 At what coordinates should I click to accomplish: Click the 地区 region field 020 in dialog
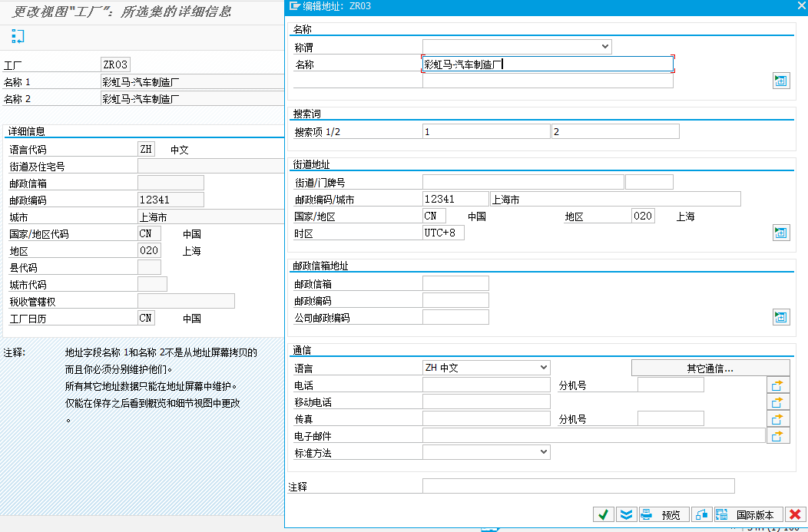pyautogui.click(x=643, y=216)
